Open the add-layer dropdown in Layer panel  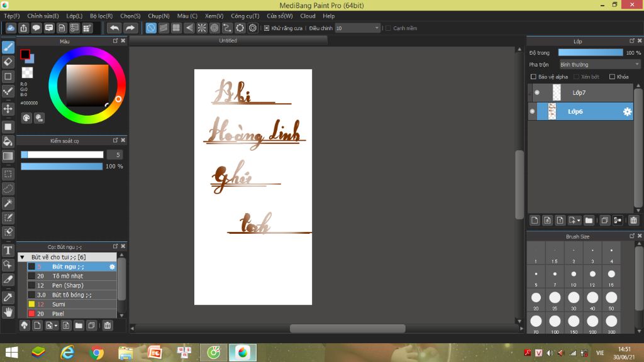click(x=574, y=221)
